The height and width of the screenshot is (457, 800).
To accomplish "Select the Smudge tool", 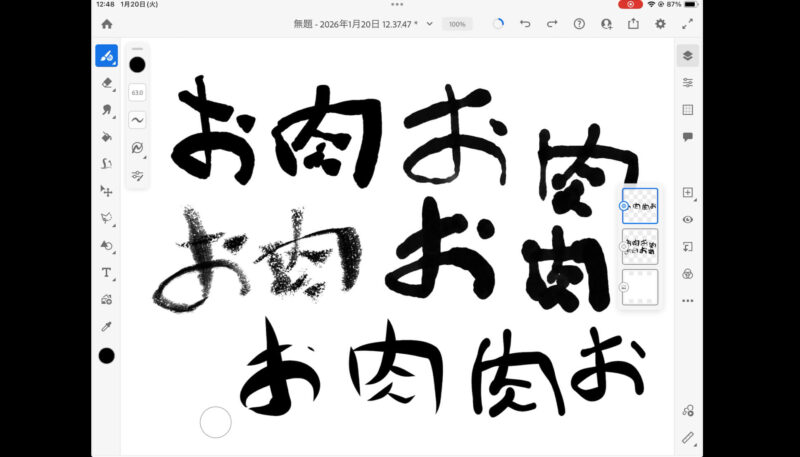I will pos(107,110).
